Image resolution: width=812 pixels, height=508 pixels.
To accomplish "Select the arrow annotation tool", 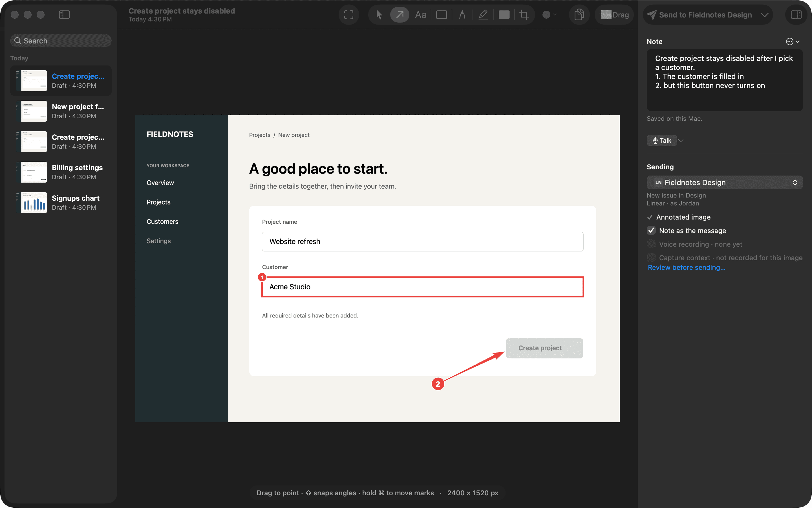I will (x=400, y=15).
